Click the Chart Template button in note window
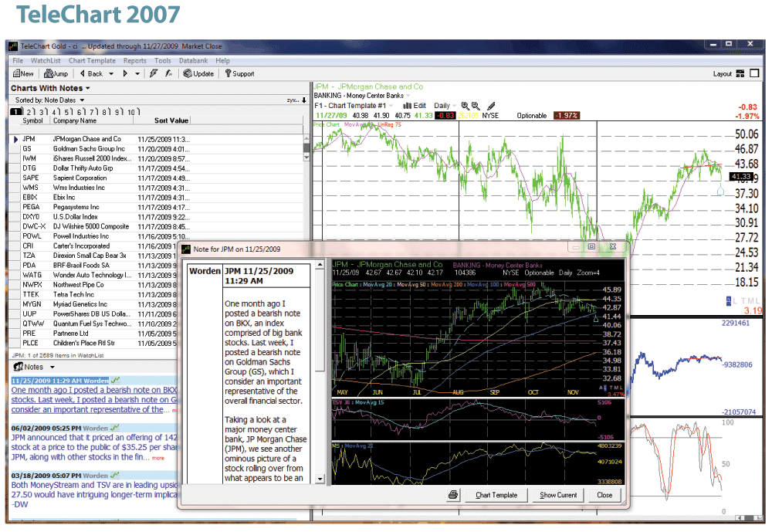 (496, 495)
